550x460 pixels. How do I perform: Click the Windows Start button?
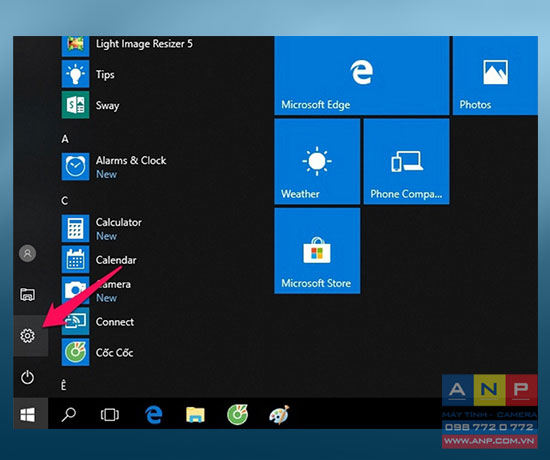(27, 415)
